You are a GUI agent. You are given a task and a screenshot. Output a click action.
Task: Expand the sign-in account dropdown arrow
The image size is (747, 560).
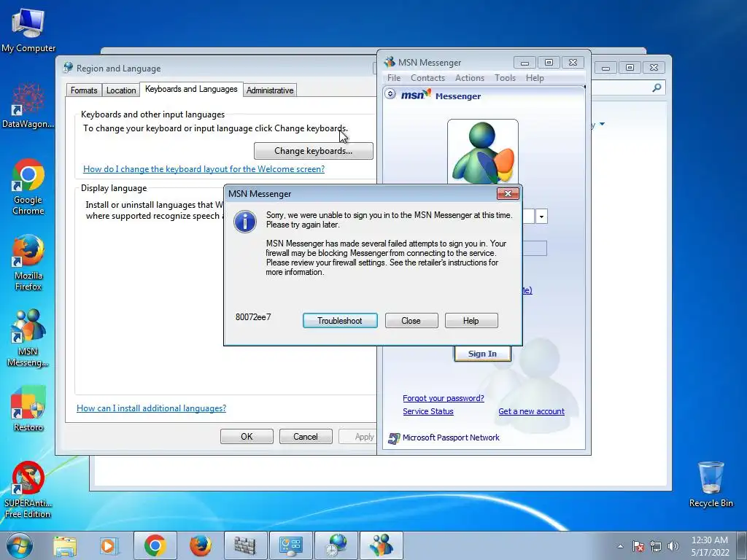click(x=541, y=217)
